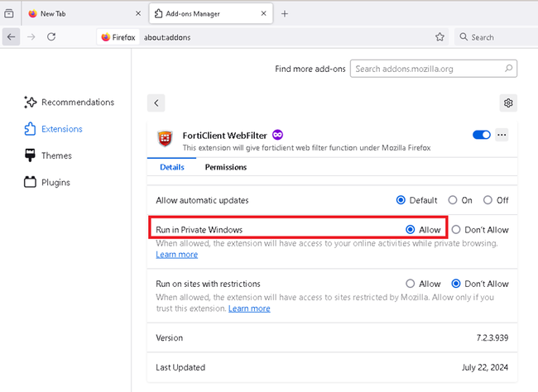The image size is (538, 392).
Task: Open a new tab with plus icon
Action: [285, 14]
